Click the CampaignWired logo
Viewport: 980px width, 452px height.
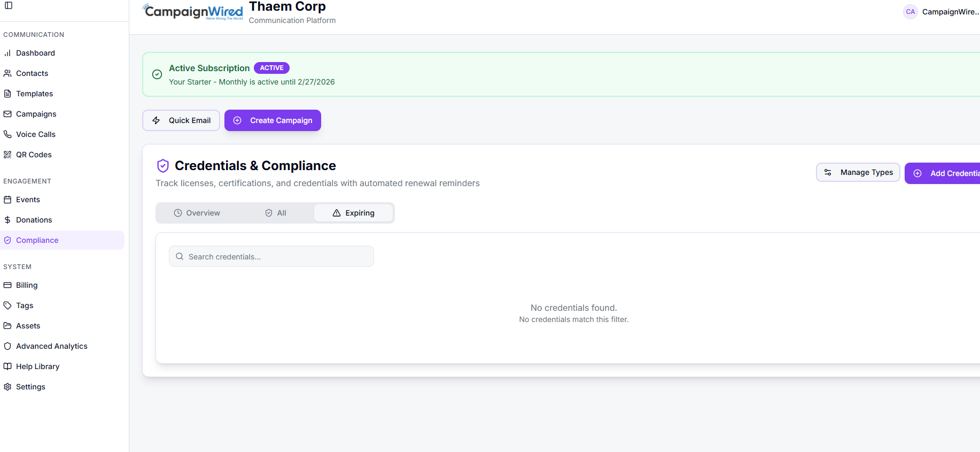tap(192, 12)
